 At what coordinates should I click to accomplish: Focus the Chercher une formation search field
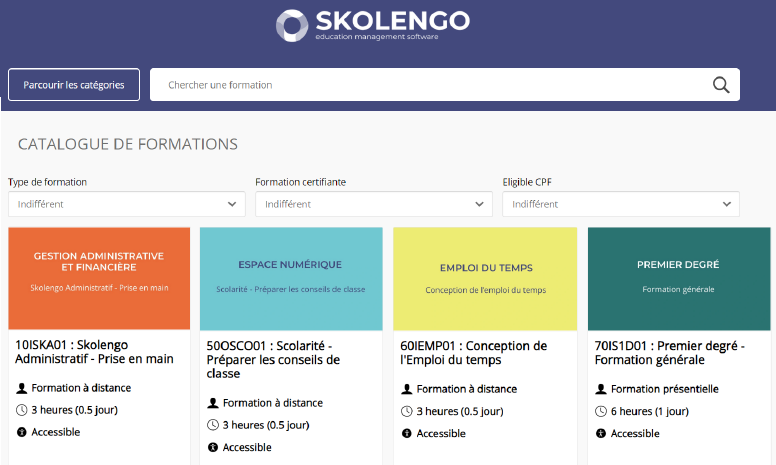click(430, 85)
